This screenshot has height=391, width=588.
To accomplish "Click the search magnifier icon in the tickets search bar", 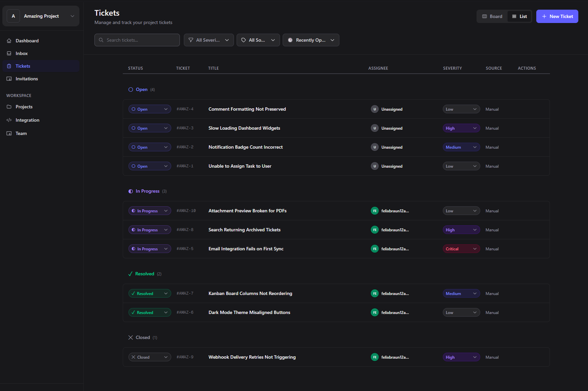I will point(101,40).
